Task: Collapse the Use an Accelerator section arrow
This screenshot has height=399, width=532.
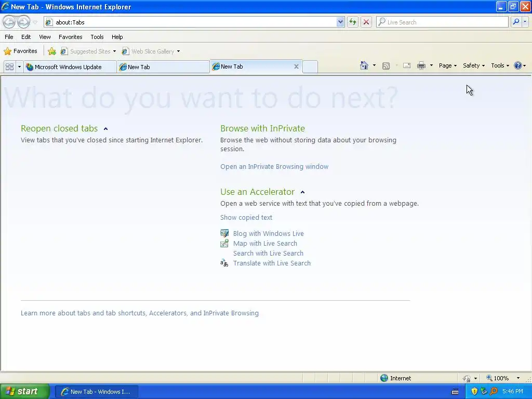Action: 303,192
